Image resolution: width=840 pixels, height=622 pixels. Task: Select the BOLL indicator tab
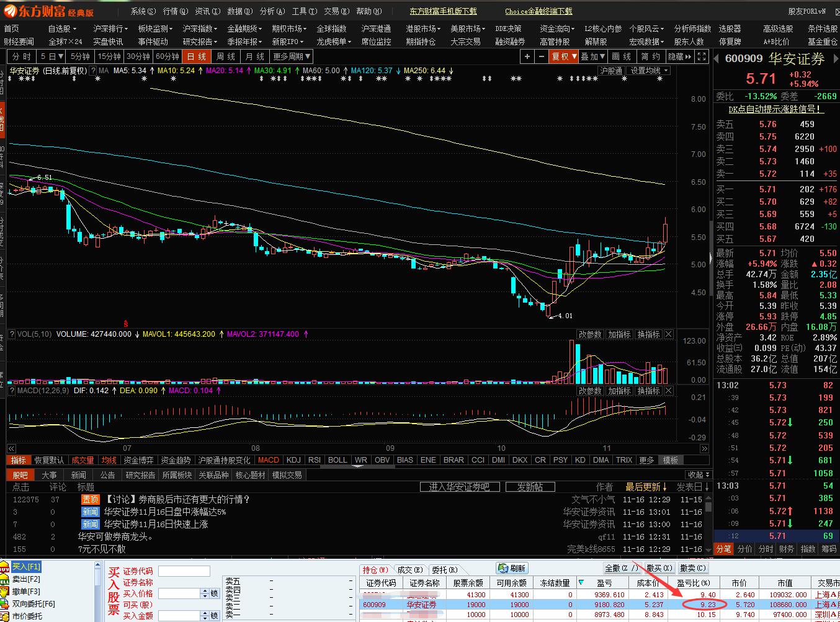click(x=337, y=460)
